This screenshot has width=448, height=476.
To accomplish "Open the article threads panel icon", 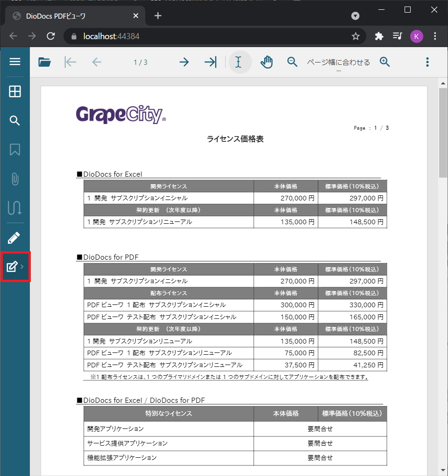I will (14, 208).
